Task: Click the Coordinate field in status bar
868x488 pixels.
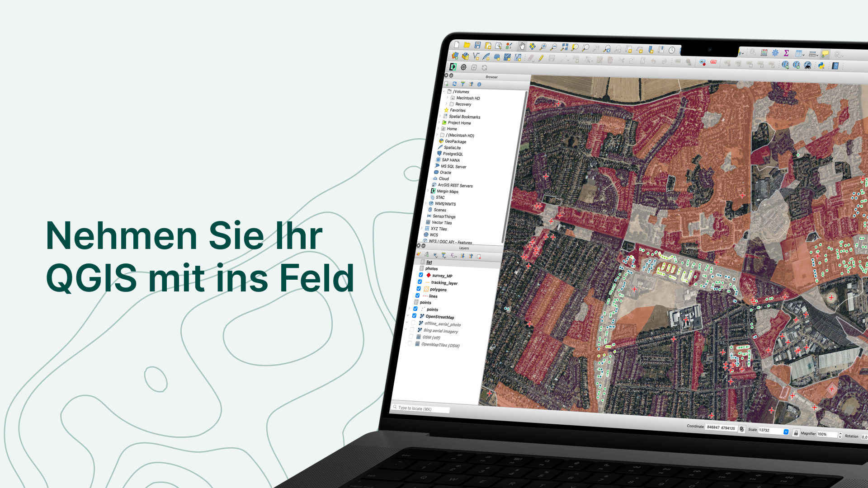Action: point(721,427)
